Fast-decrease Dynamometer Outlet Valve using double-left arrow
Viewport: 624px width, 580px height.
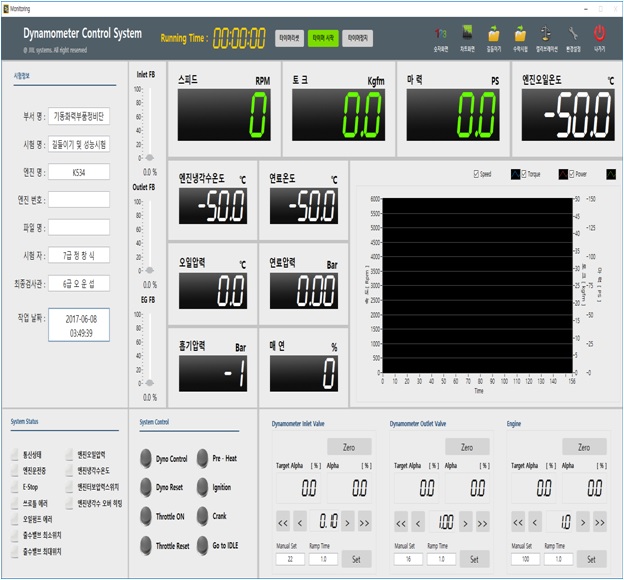click(401, 521)
